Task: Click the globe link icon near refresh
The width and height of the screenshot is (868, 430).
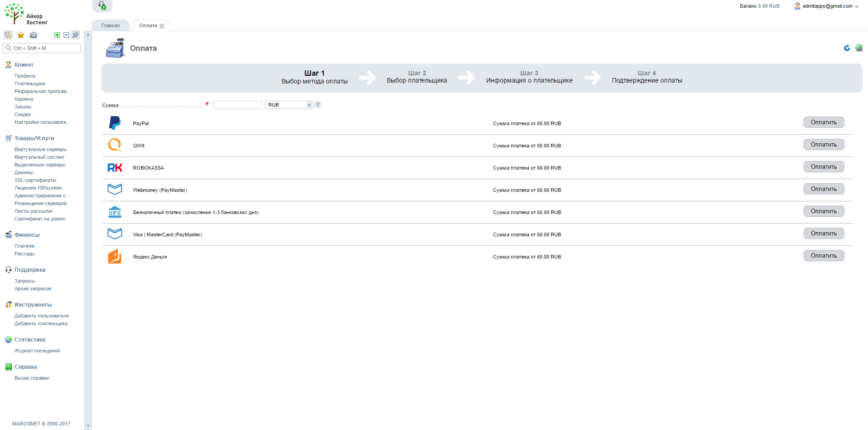Action: tap(859, 48)
